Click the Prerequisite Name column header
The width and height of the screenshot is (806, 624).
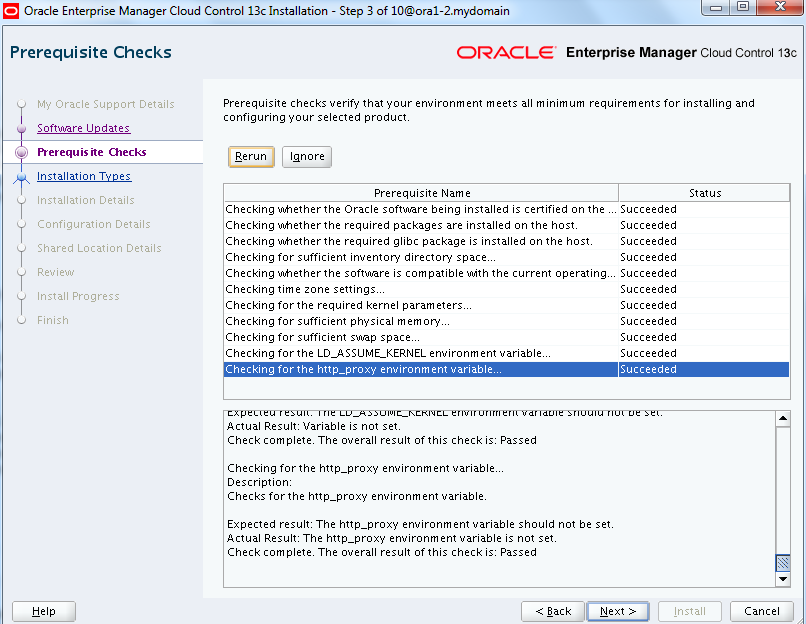click(421, 193)
